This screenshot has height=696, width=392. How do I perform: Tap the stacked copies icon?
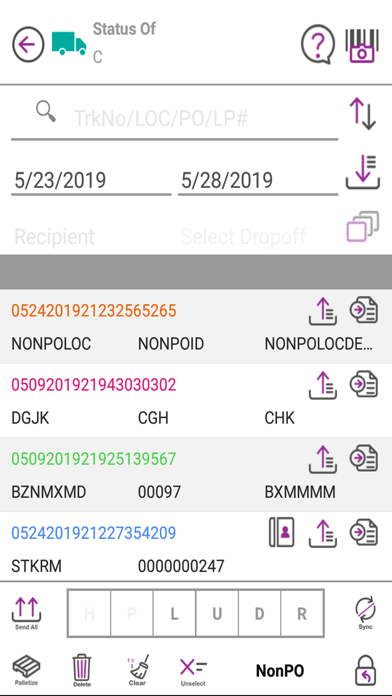(363, 226)
